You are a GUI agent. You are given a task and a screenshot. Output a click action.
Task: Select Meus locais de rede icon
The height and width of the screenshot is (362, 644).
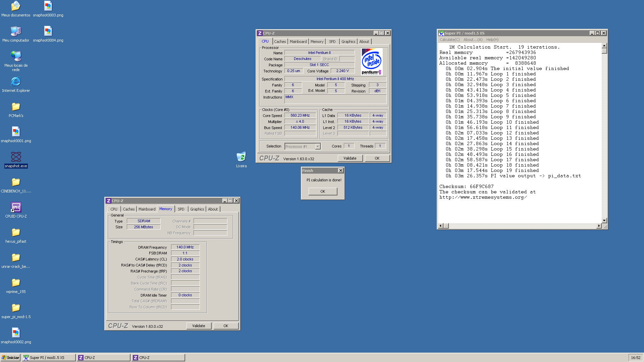16,56
